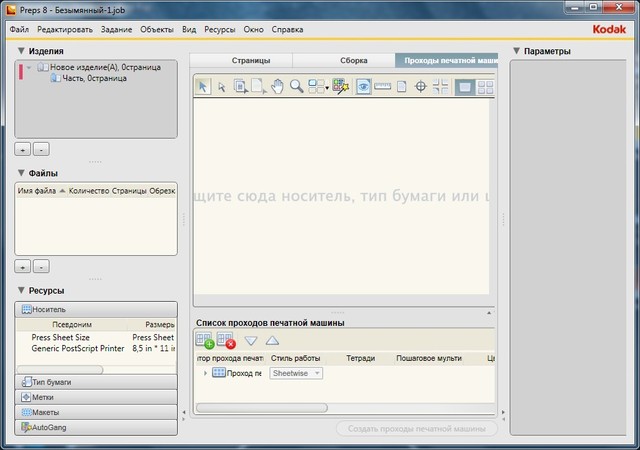The image size is (640, 450).
Task: Click the crosshair marks icon in toolbar
Action: [421, 87]
